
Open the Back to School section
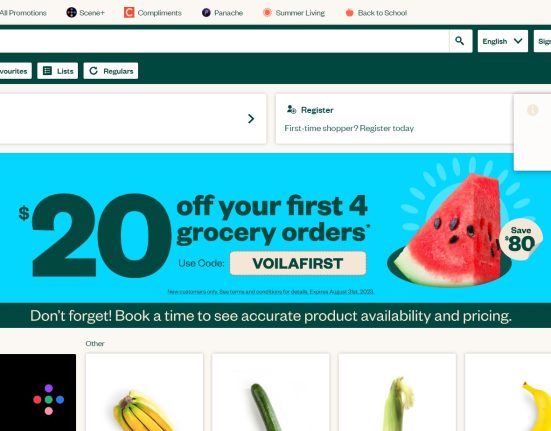click(x=376, y=13)
